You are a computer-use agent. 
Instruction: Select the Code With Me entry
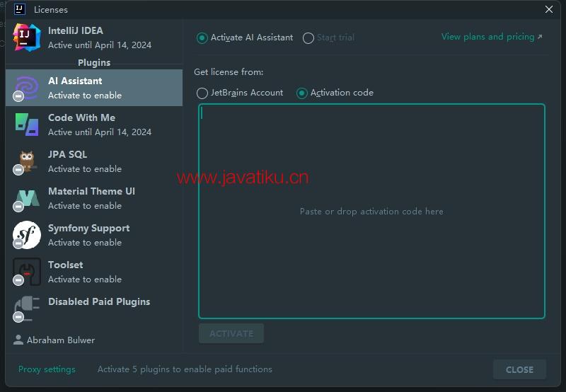[94, 125]
